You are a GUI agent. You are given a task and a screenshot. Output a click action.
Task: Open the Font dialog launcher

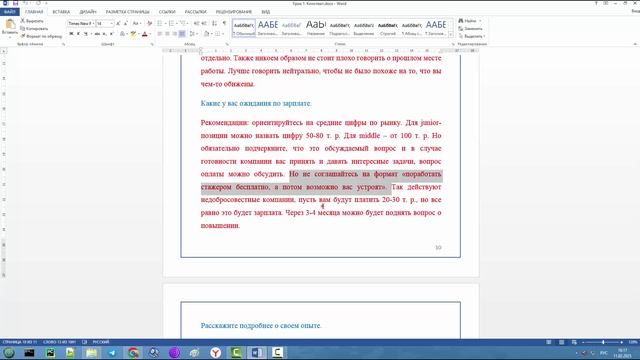(152, 44)
